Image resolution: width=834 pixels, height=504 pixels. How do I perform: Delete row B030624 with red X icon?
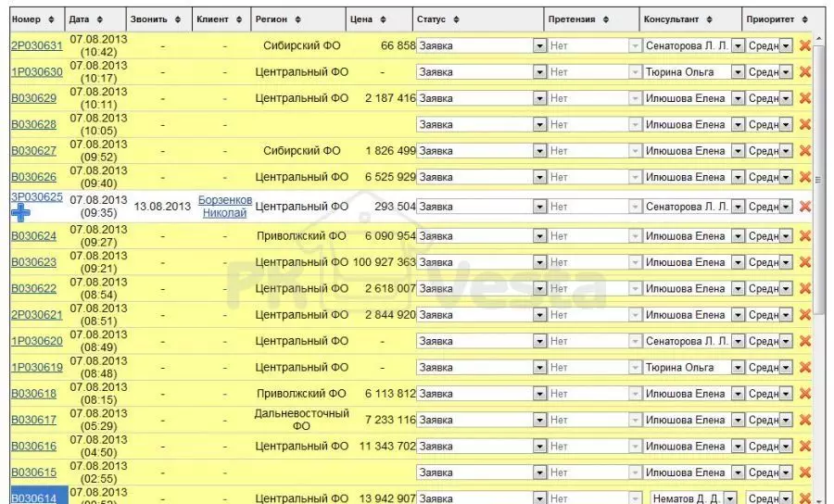[804, 236]
